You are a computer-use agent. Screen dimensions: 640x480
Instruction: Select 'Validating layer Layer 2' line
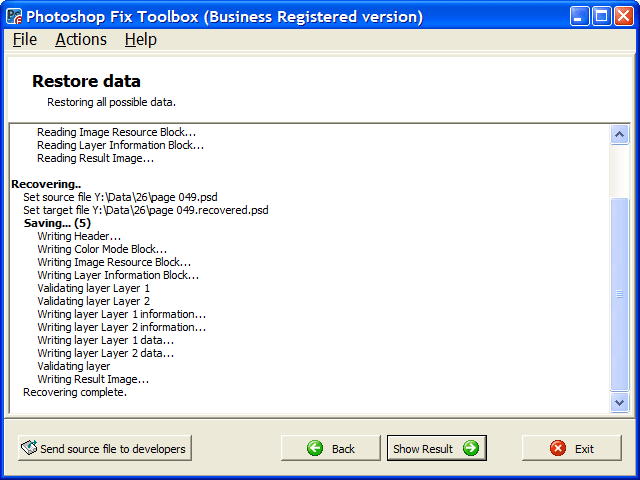point(94,301)
